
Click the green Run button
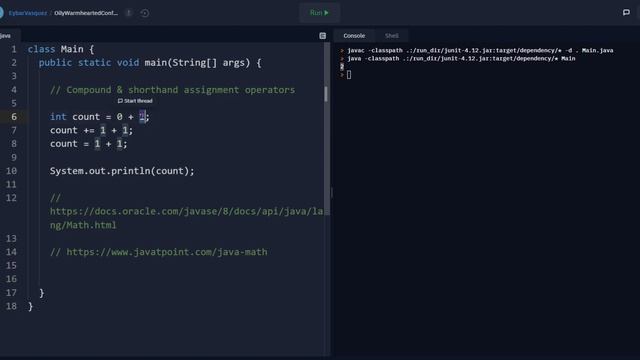click(319, 13)
